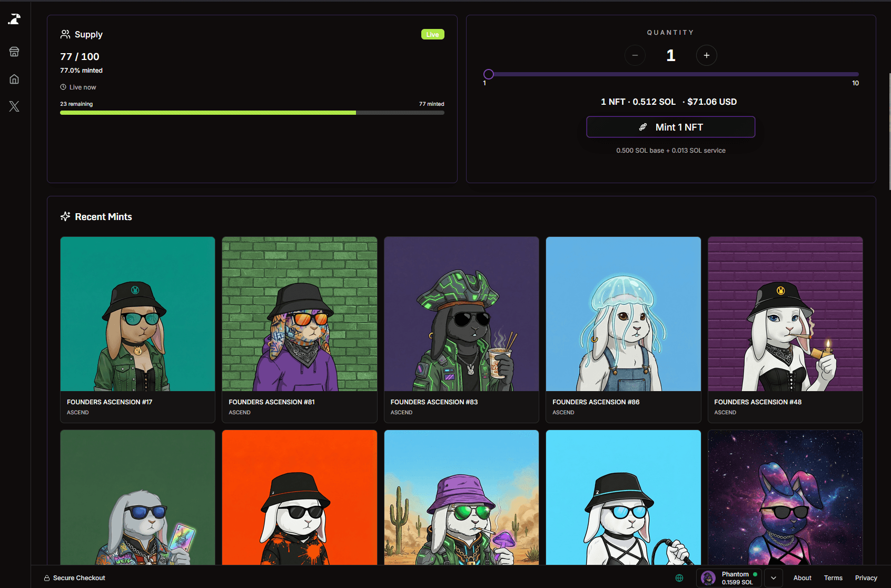Open the Privacy link
The width and height of the screenshot is (891, 588).
pyautogui.click(x=866, y=578)
